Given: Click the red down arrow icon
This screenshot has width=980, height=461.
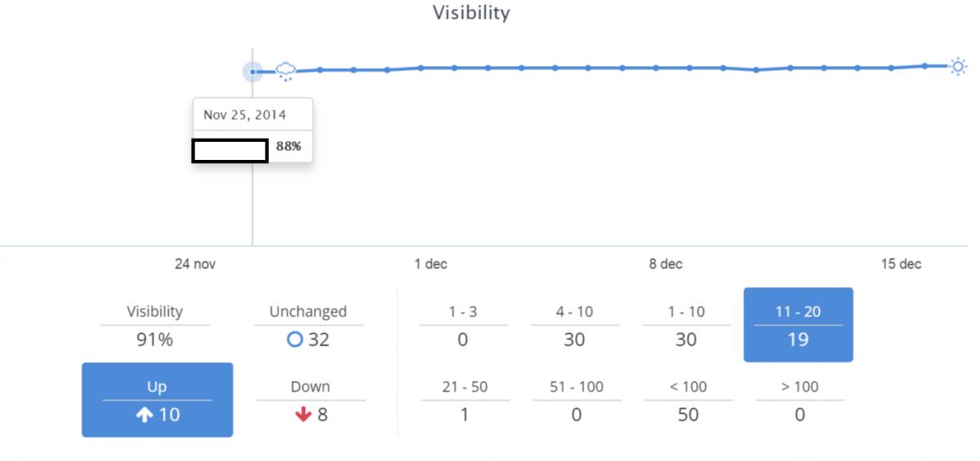Looking at the screenshot, I should click(304, 414).
